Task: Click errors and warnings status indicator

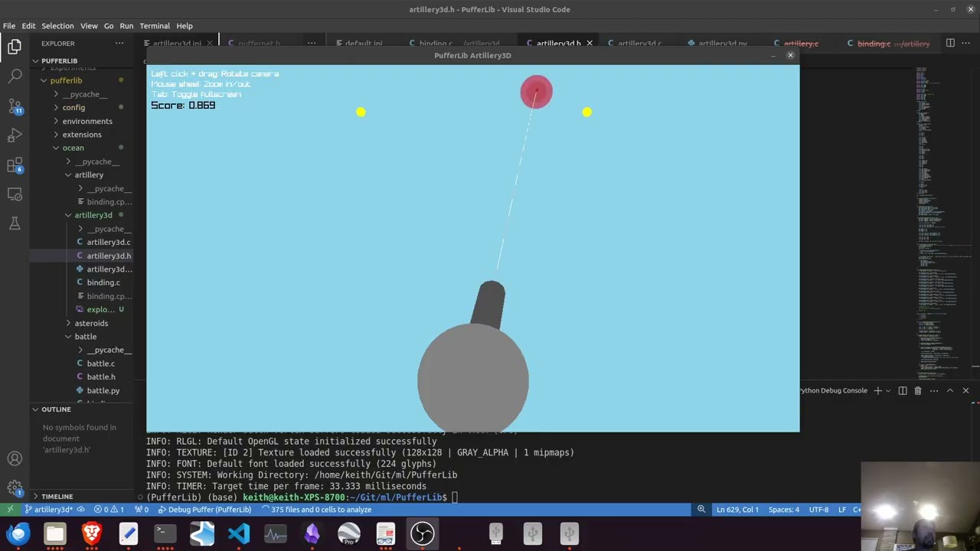Action: 109,510
